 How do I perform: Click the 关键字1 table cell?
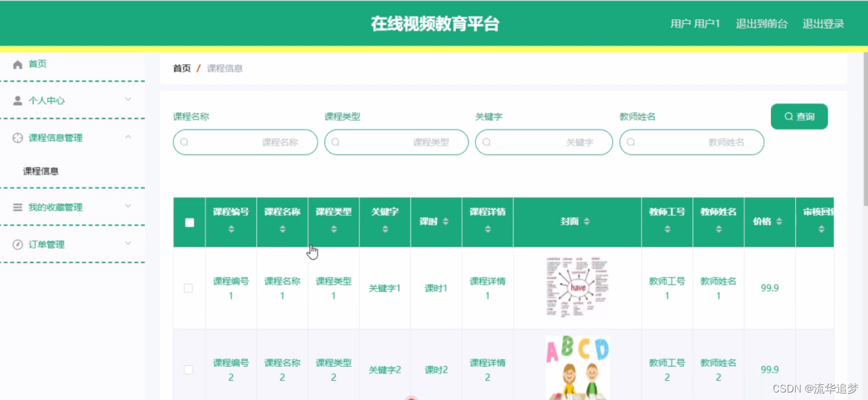(384, 288)
